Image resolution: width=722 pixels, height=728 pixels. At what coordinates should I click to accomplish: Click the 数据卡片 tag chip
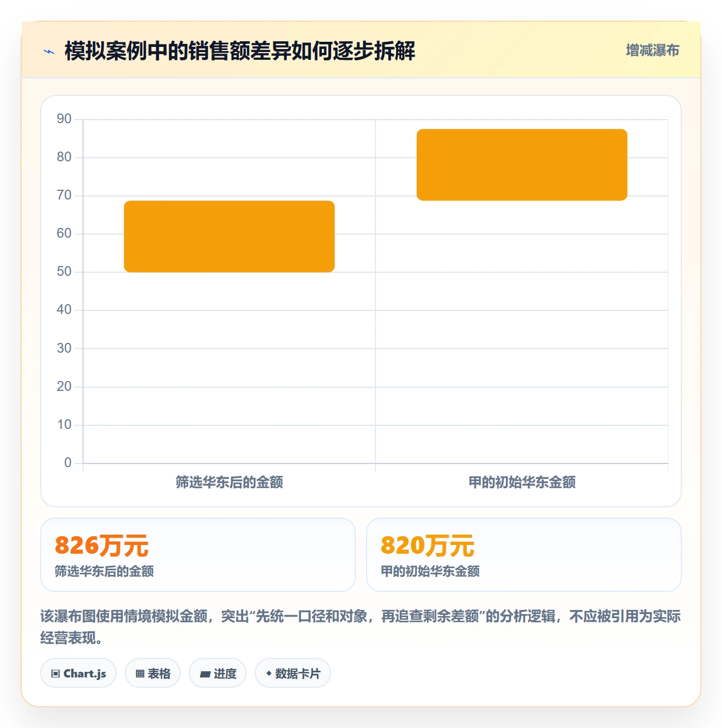pos(293,673)
